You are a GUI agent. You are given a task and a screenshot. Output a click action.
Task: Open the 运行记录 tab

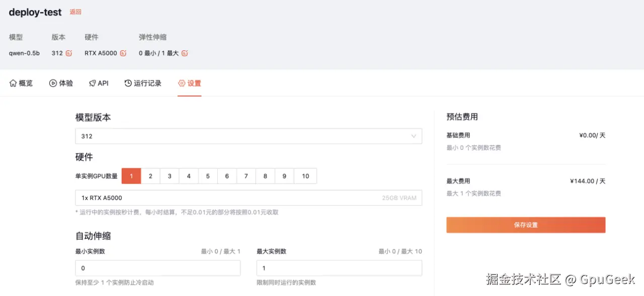pos(143,83)
